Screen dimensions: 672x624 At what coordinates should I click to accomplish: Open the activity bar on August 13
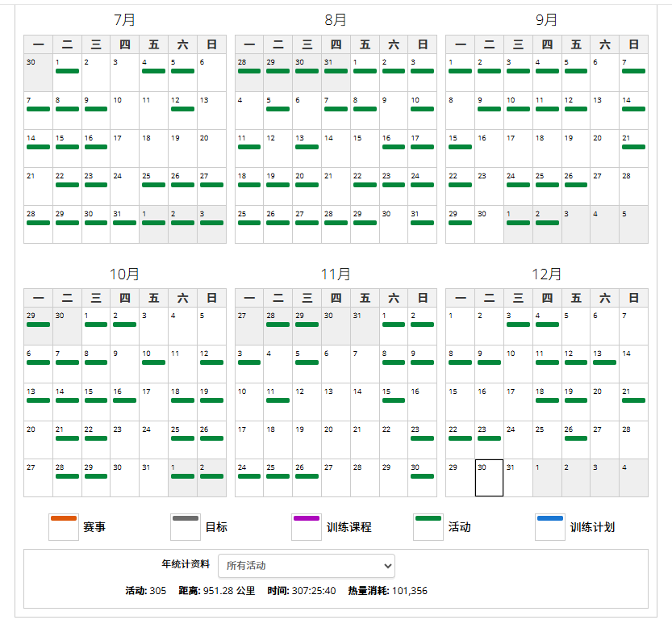coord(307,147)
